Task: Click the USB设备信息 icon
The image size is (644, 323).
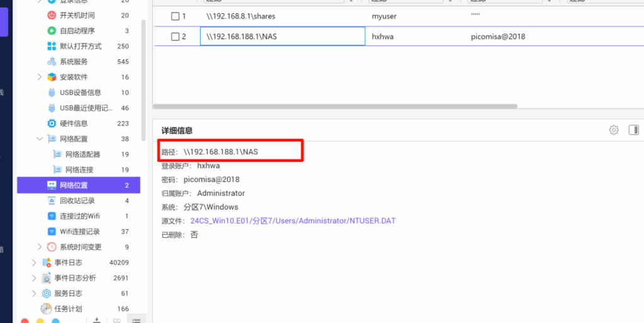Action: coord(52,93)
